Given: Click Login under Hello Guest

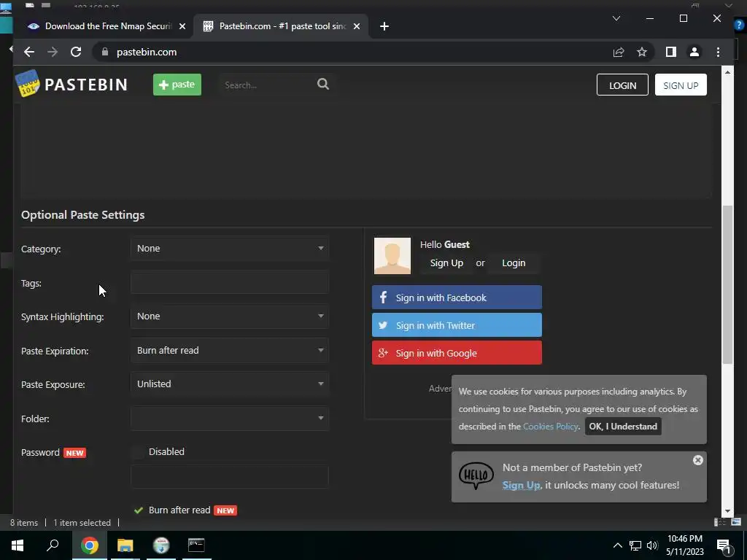Looking at the screenshot, I should (x=514, y=262).
